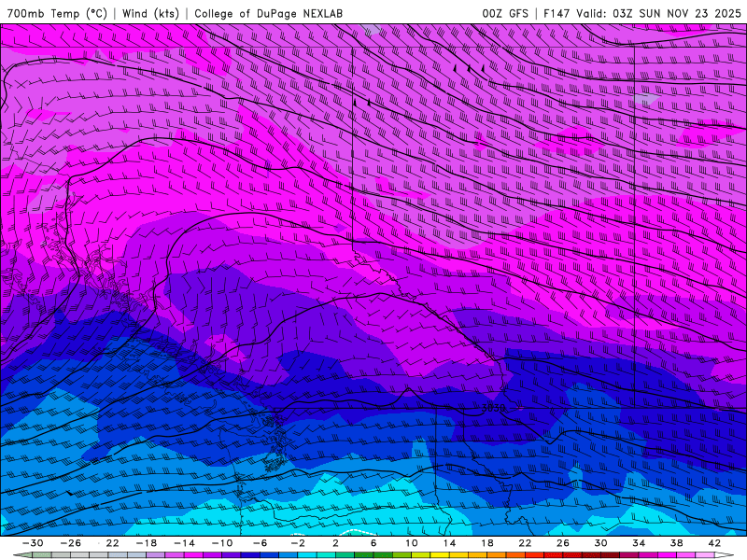Click the "10" color scale label

tap(412, 543)
